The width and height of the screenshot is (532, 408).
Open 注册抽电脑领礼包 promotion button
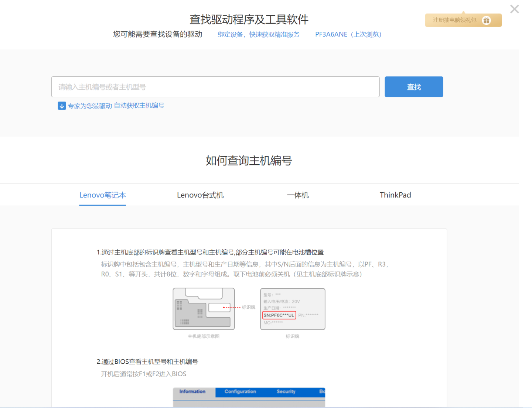coord(463,20)
